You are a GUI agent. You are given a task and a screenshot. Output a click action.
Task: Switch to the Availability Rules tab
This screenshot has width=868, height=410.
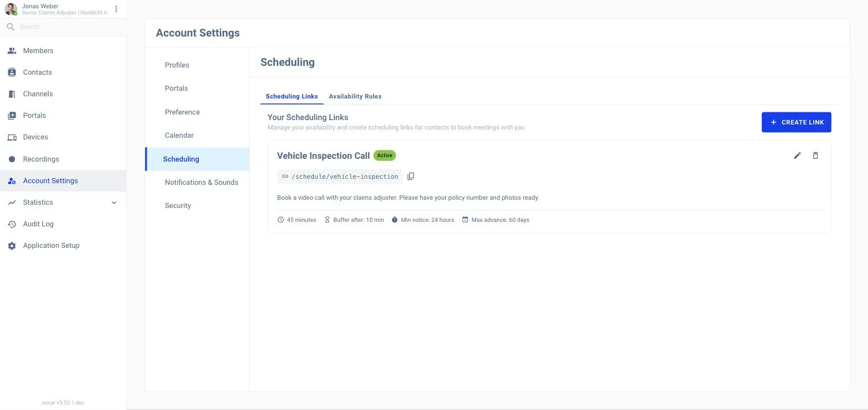(x=355, y=96)
